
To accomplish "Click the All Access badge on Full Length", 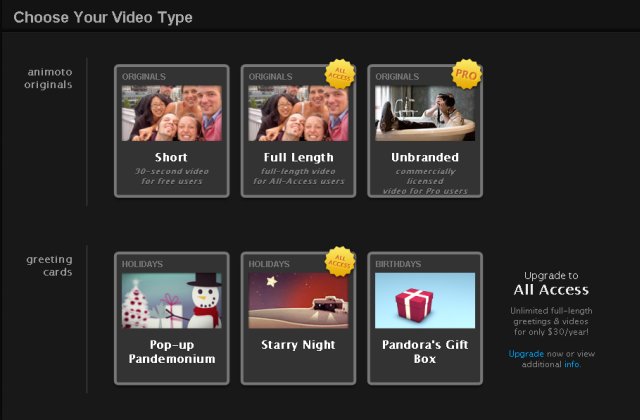I will 340,74.
